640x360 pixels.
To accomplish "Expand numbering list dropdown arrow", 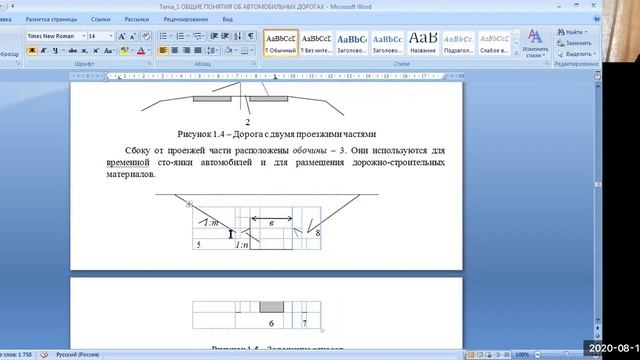I will pos(188,36).
